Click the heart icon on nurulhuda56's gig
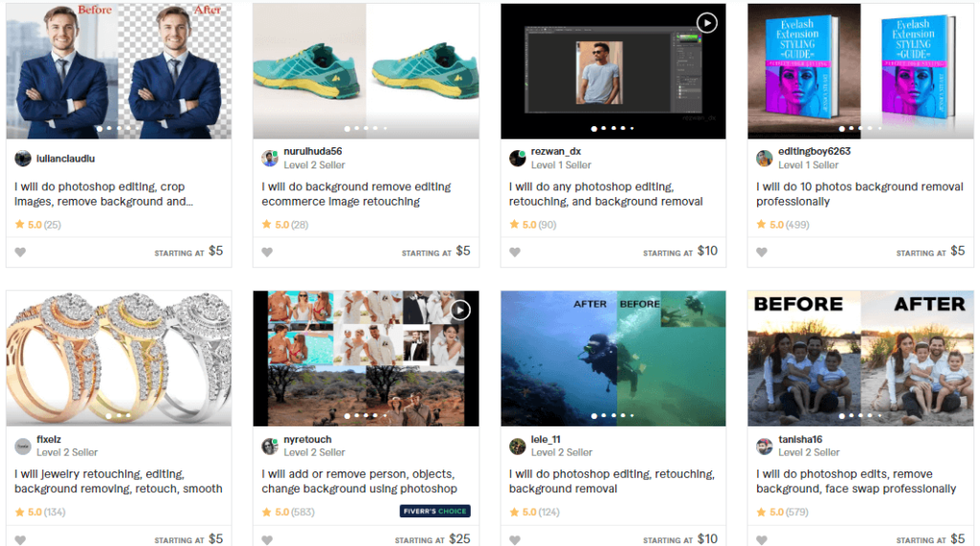The image size is (980, 546). point(267,252)
